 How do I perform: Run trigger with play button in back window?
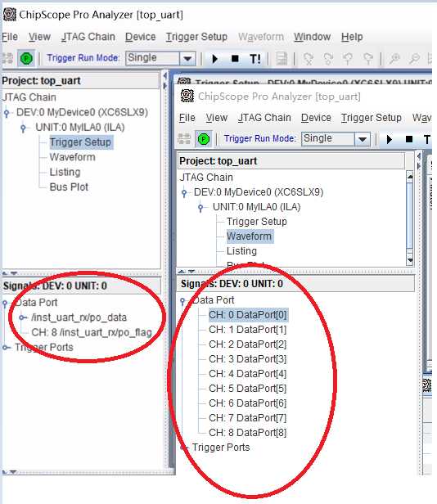tap(215, 59)
